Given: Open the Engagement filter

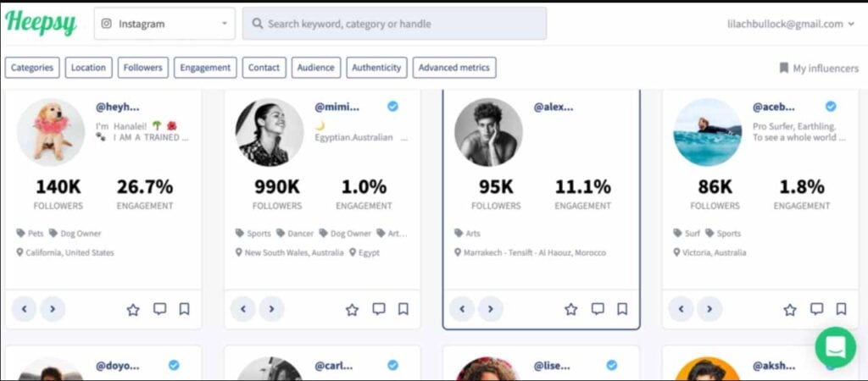Looking at the screenshot, I should pyautogui.click(x=205, y=68).
